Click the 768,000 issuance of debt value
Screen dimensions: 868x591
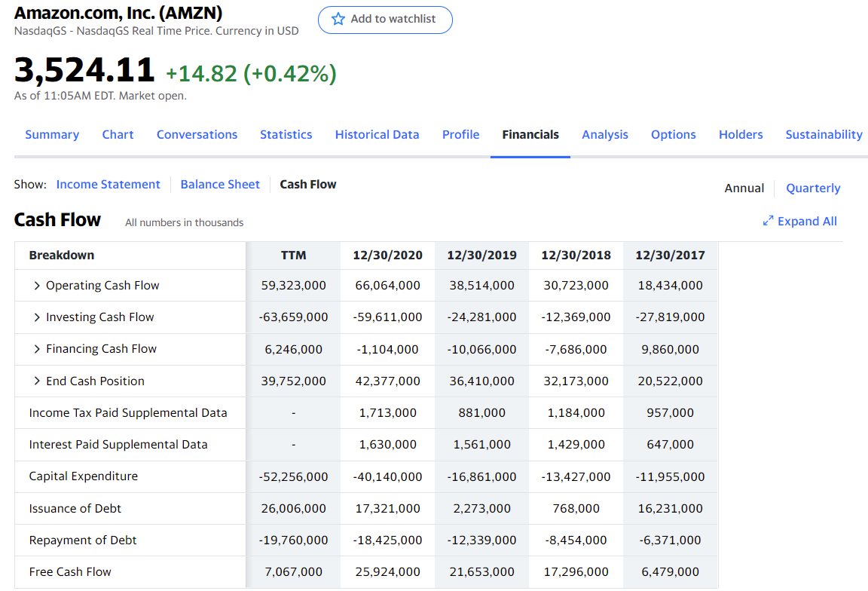576,509
